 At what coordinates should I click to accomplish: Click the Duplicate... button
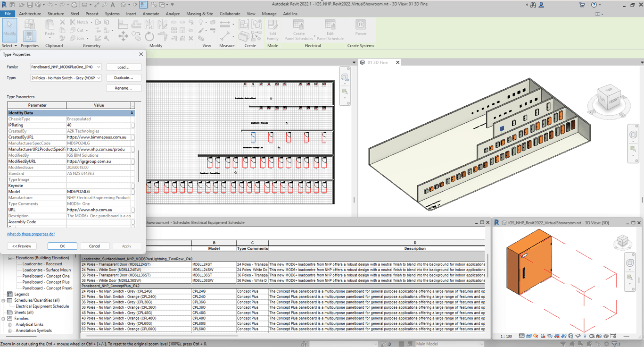coord(124,77)
